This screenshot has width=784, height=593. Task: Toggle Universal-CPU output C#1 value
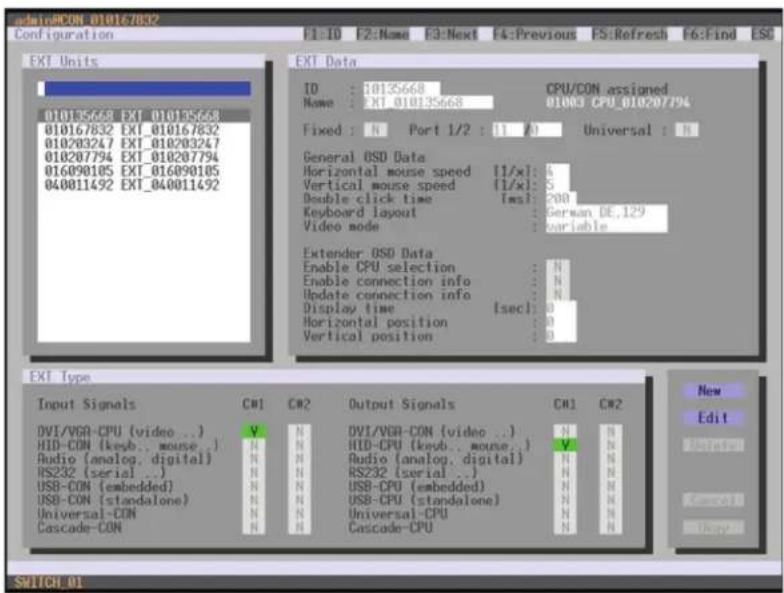[x=565, y=513]
